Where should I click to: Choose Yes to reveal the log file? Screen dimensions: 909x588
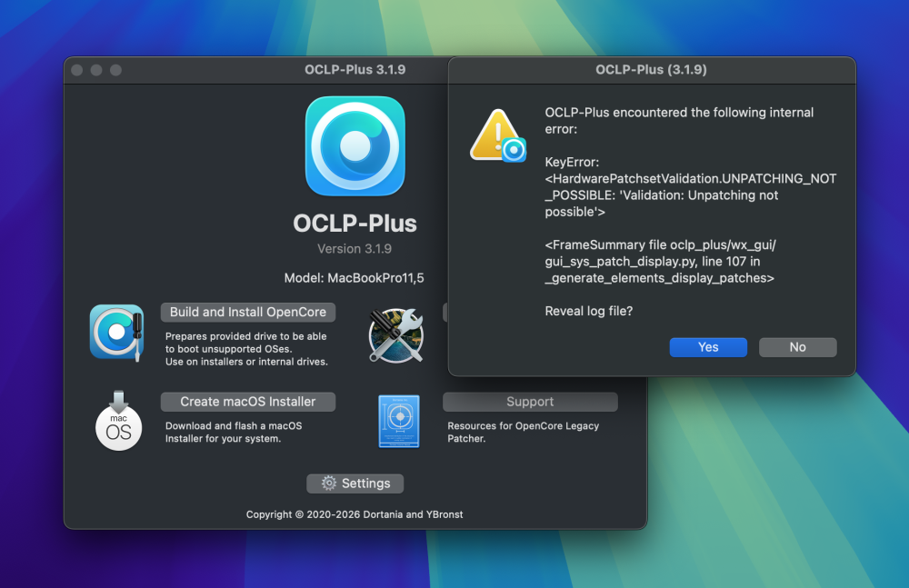pyautogui.click(x=708, y=347)
